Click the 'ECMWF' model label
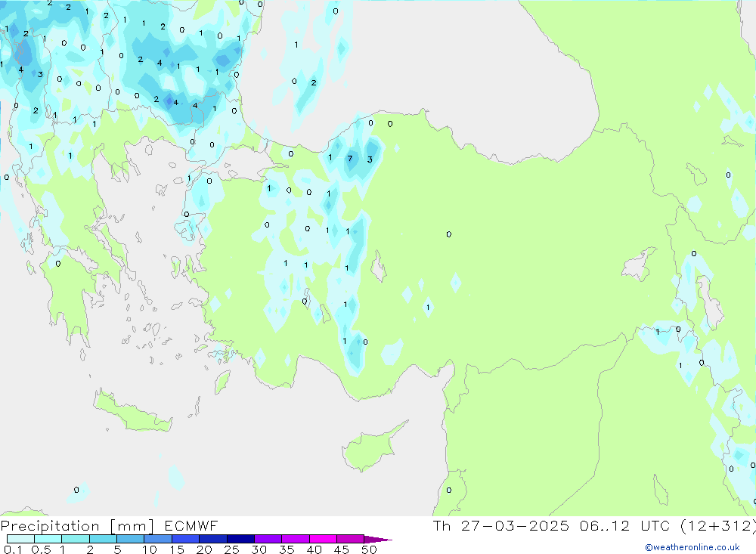Image resolution: width=756 pixels, height=554 pixels. point(191,526)
